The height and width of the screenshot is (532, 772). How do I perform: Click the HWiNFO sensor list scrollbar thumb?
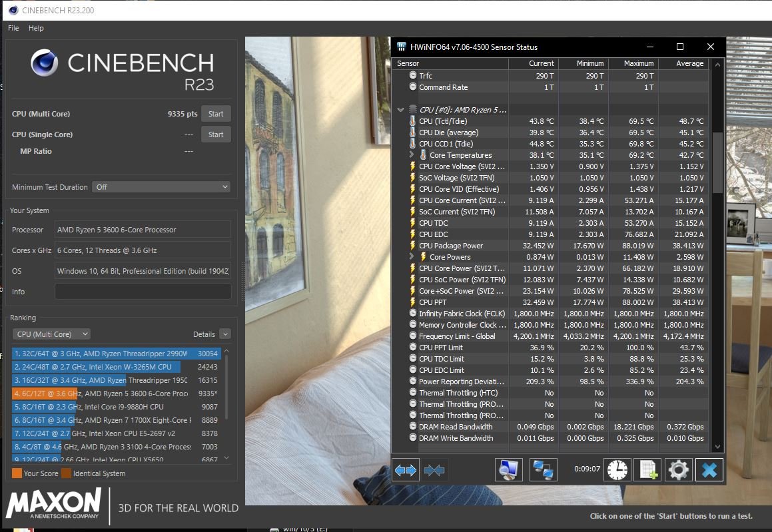[x=717, y=163]
